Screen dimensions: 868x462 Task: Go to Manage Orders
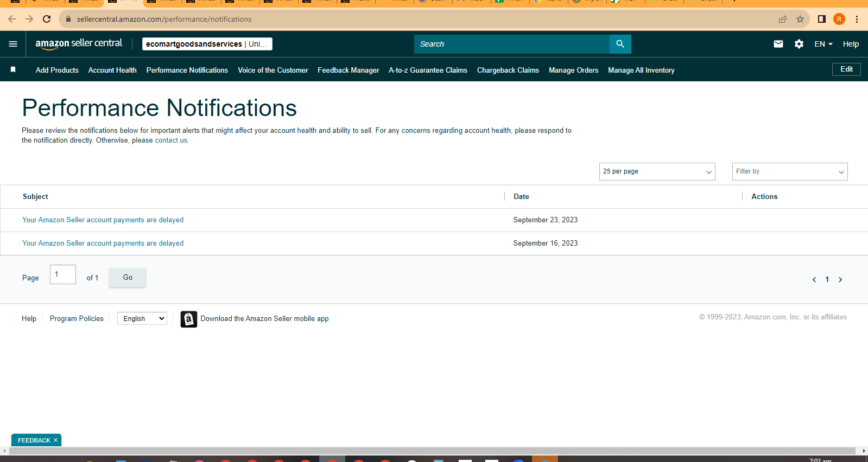(573, 70)
